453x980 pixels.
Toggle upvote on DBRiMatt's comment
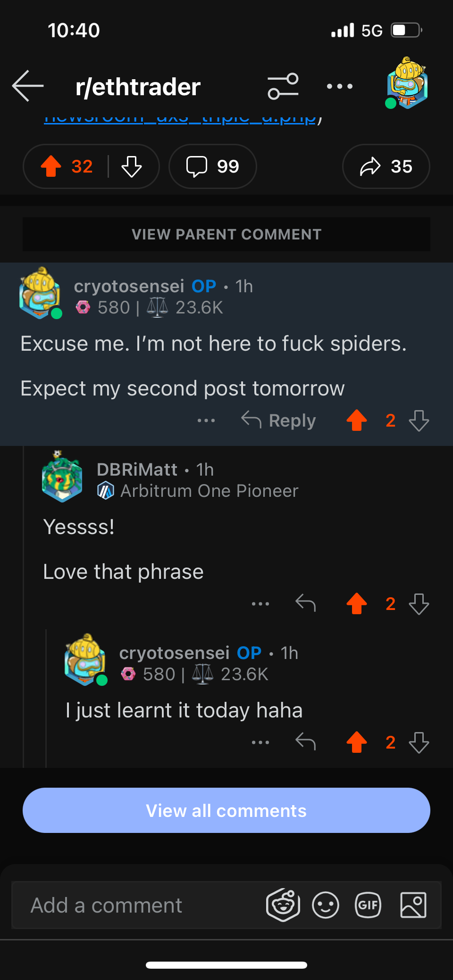357,603
